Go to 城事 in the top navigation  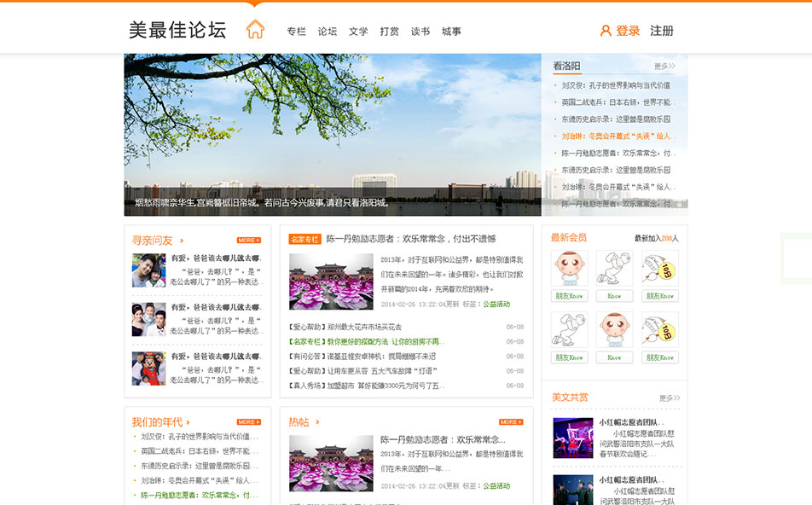coord(451,32)
